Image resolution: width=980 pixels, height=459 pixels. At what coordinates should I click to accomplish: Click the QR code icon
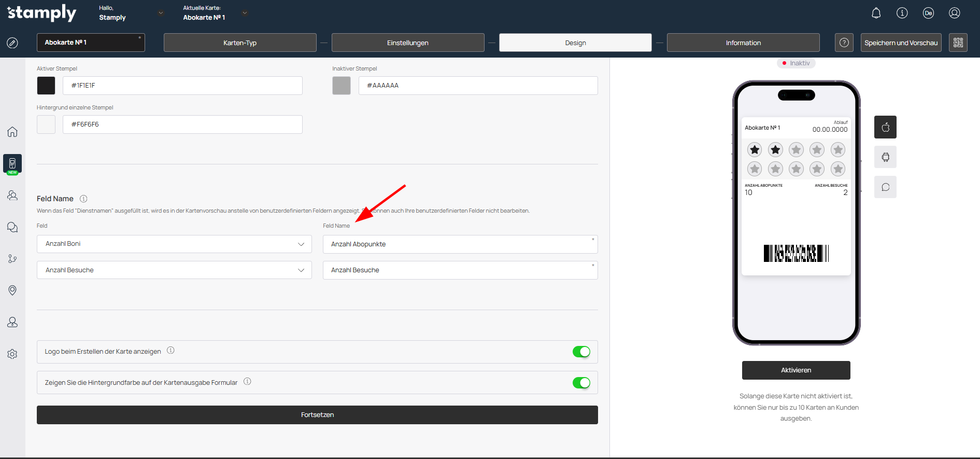click(958, 43)
